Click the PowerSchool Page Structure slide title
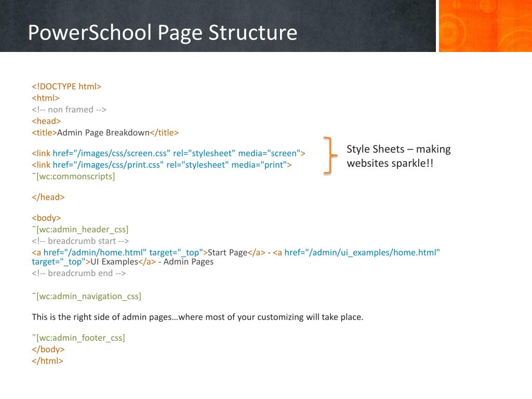 click(163, 33)
